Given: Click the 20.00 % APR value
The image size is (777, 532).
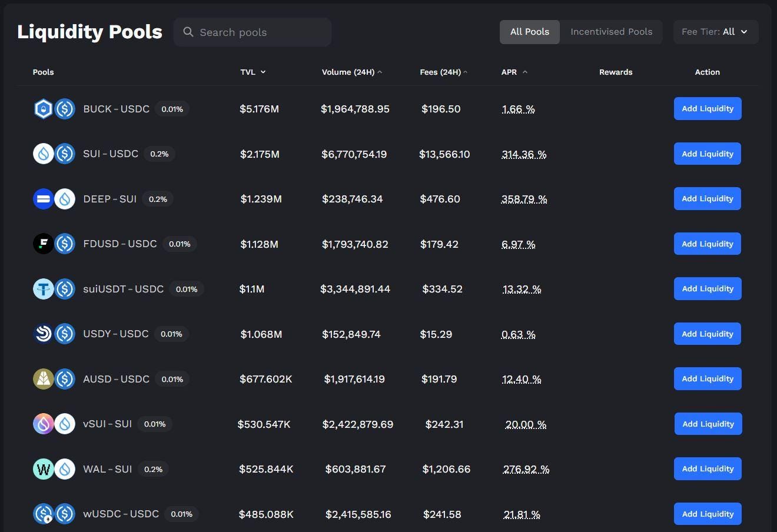Looking at the screenshot, I should (526, 424).
